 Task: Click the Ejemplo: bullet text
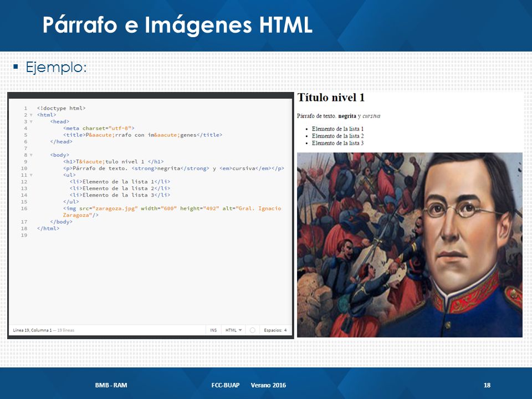[x=56, y=67]
